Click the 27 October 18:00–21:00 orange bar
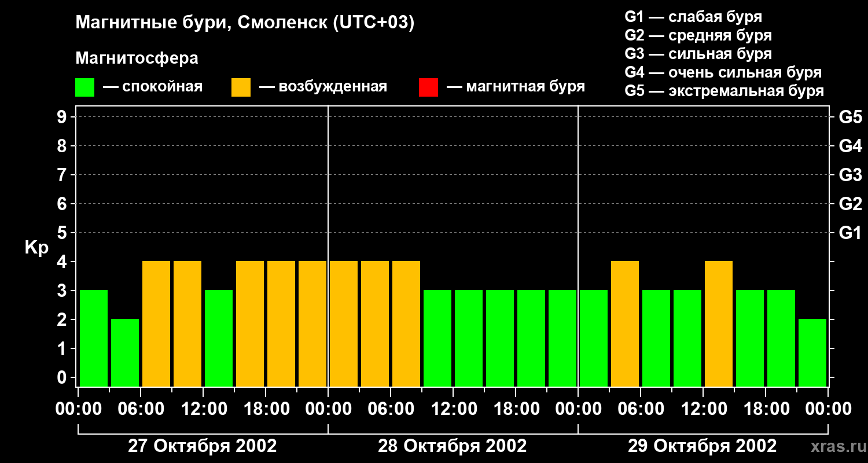 pos(281,324)
